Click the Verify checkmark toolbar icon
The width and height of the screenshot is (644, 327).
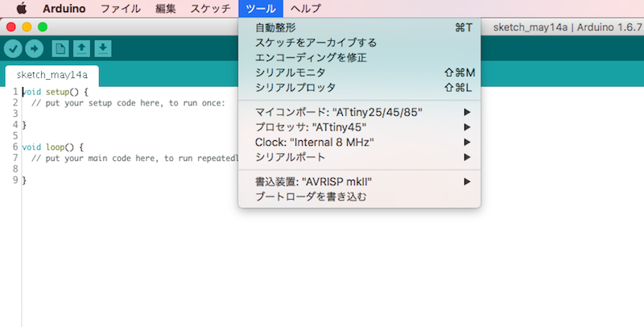[13, 49]
